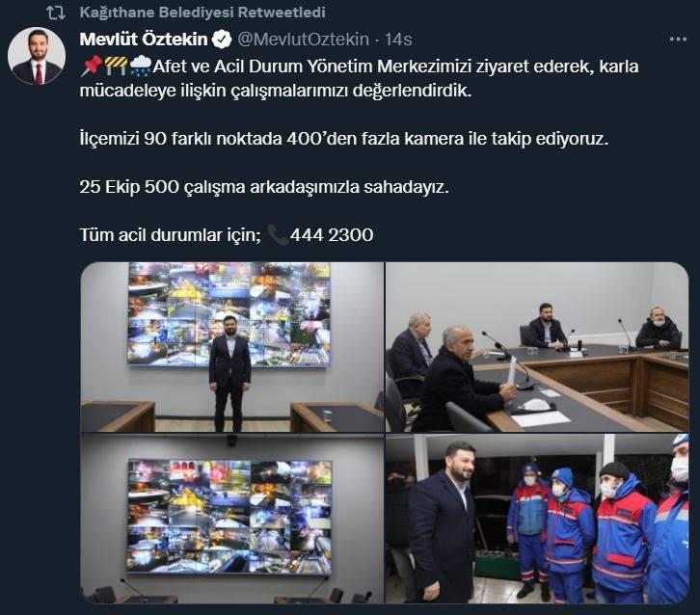
Task: Open Mevlüt Öztekin's profile avatar
Action: coord(37,56)
